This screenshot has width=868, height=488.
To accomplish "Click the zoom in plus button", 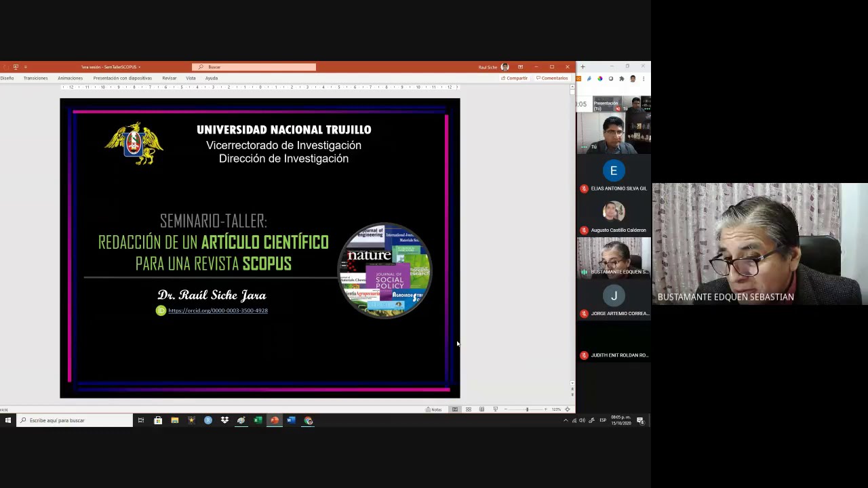I will tap(545, 409).
